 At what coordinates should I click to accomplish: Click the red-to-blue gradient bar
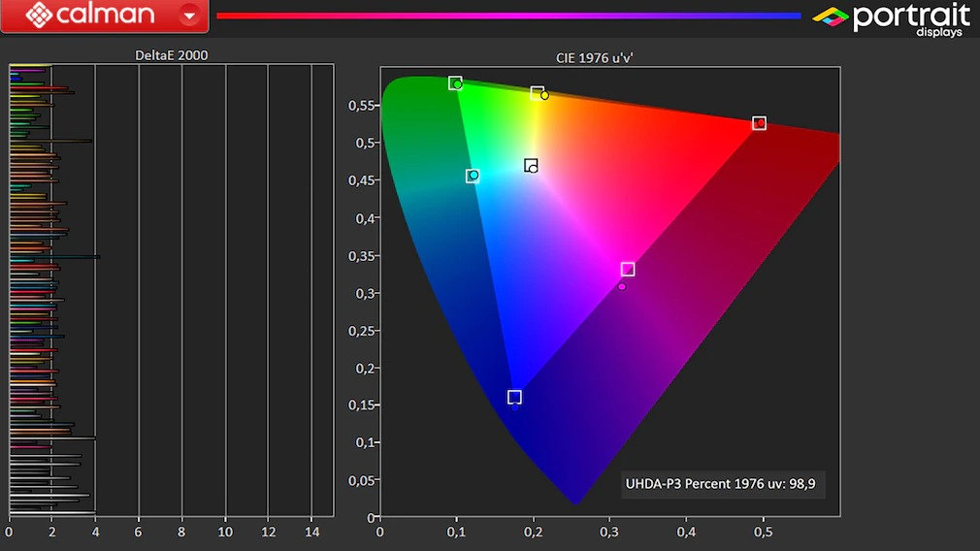(507, 16)
